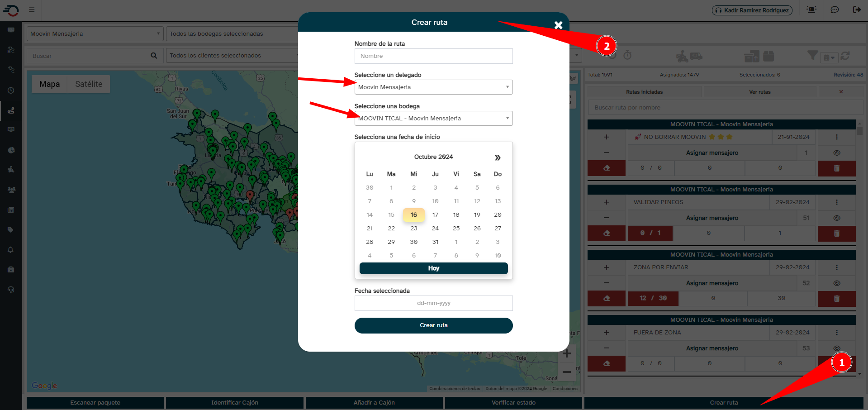Open the Moovin Mensajeria dropdown in the filter bar
Image resolution: width=868 pixels, height=410 pixels.
click(x=95, y=34)
